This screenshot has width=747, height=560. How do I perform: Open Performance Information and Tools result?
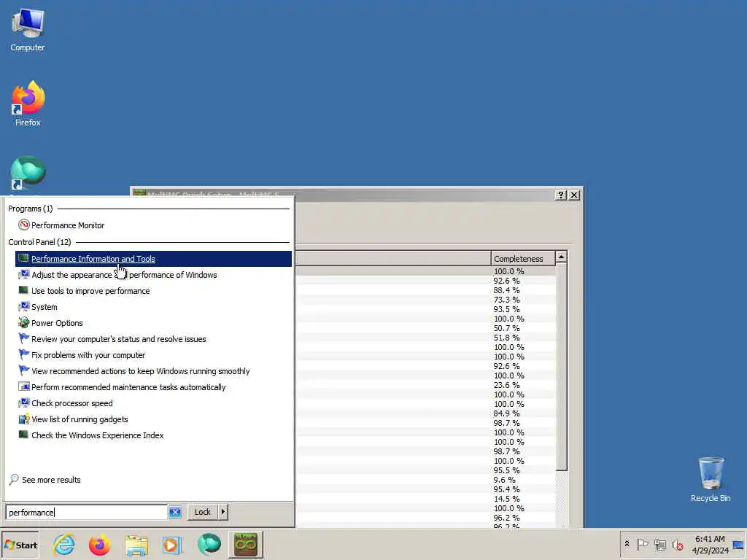(x=153, y=259)
